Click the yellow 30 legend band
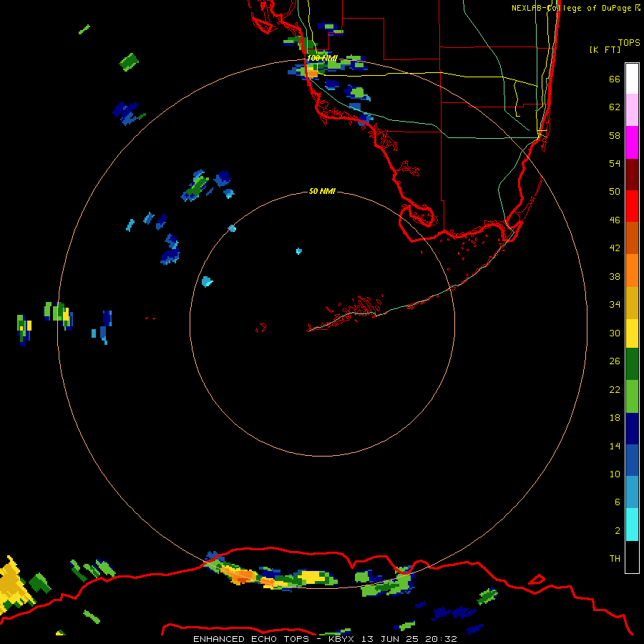644x644 pixels. [632, 333]
